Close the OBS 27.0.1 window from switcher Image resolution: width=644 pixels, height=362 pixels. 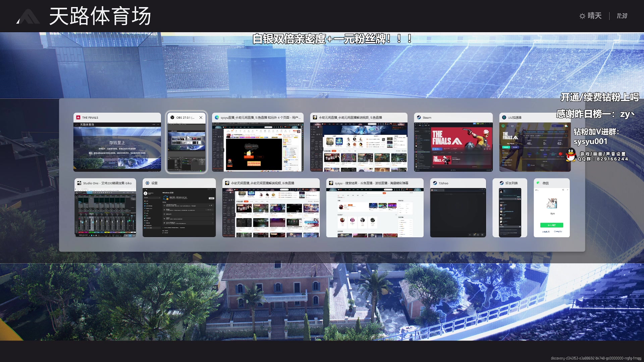pyautogui.click(x=201, y=118)
